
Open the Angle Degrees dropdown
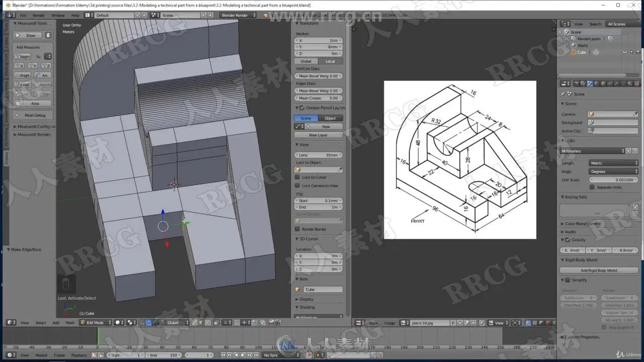click(x=614, y=171)
